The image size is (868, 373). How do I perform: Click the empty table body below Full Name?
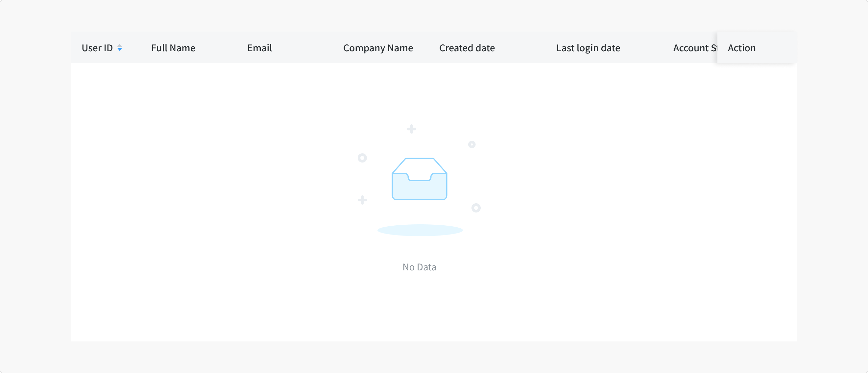(173, 135)
